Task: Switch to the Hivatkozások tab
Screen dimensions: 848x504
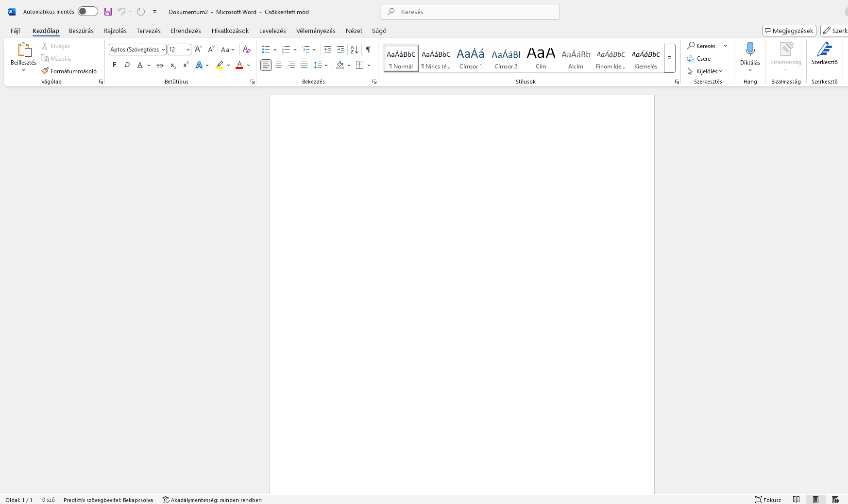Action: pos(230,31)
